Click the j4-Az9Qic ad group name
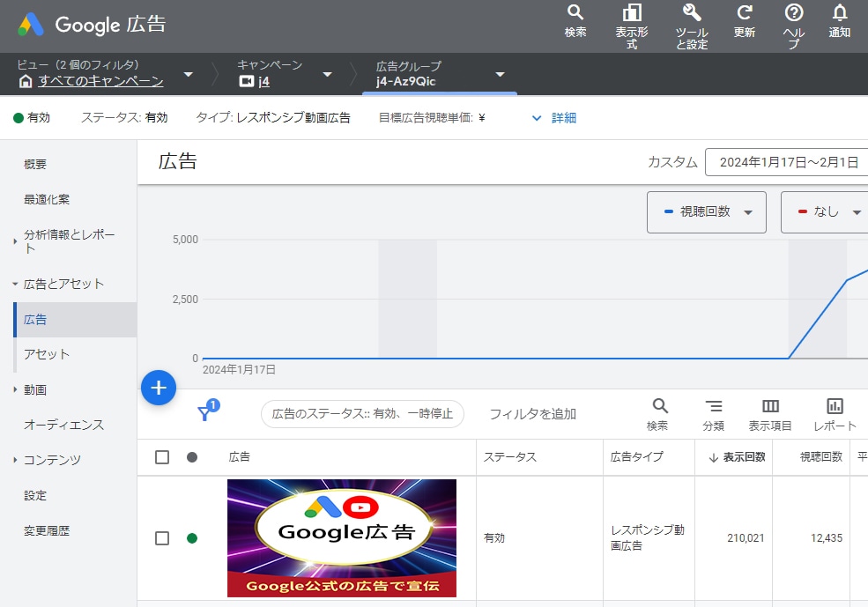Screen dimensions: 868x607 coord(405,81)
